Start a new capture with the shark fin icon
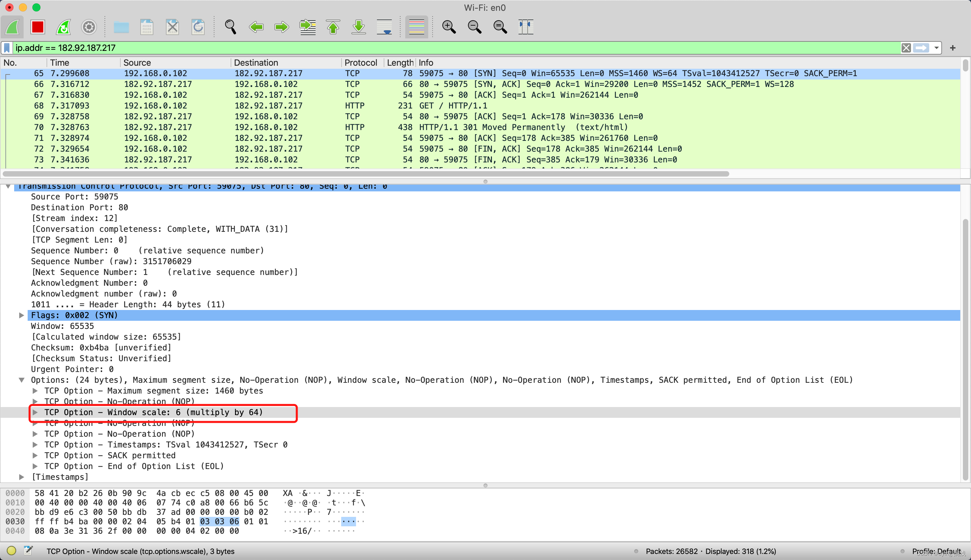This screenshot has height=560, width=971. pos(12,27)
